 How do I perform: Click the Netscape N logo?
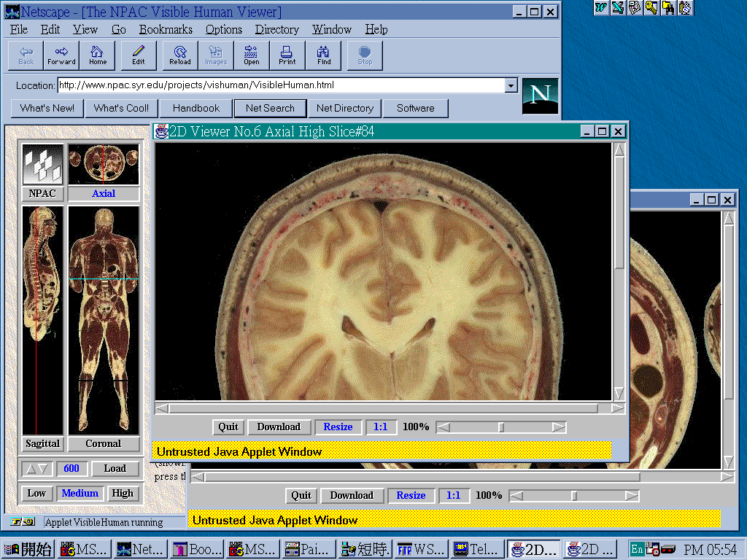(x=540, y=96)
